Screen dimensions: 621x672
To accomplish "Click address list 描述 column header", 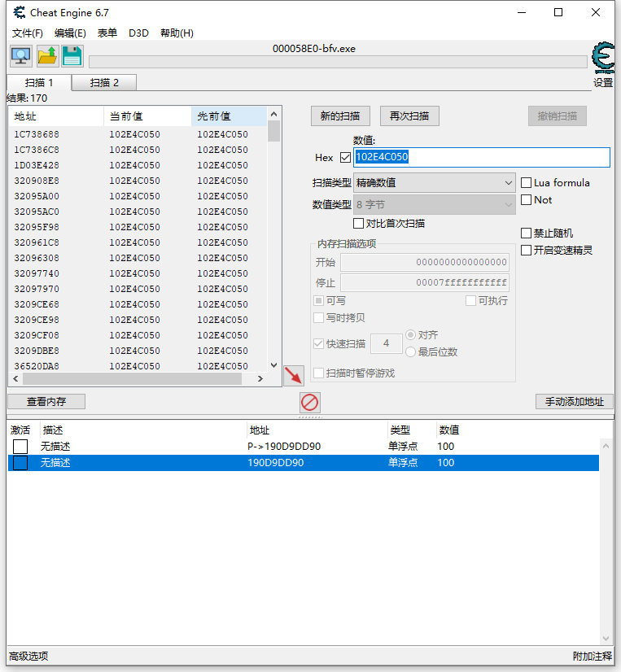I will (x=53, y=430).
